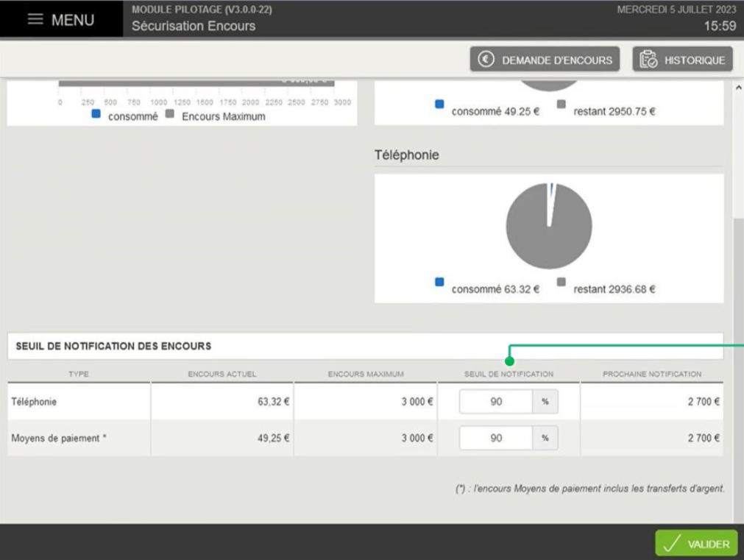Click the % unit icon for Moyens de paiement
The width and height of the screenshot is (744, 560).
click(x=546, y=438)
